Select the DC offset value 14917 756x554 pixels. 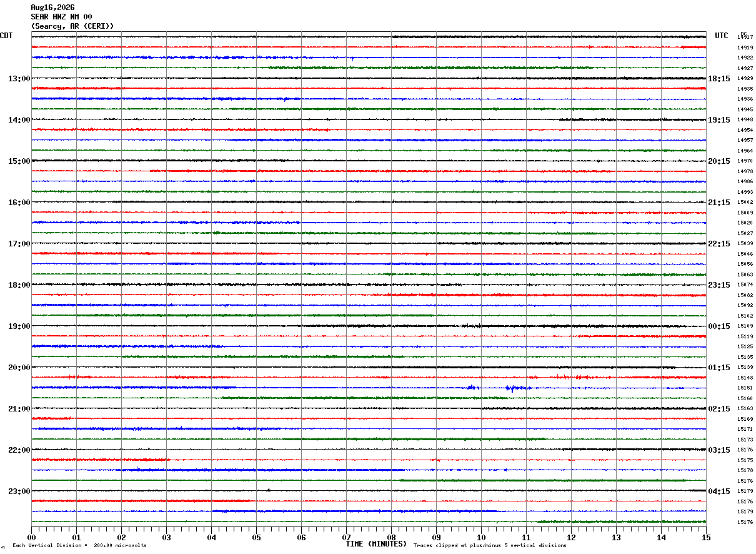click(745, 38)
